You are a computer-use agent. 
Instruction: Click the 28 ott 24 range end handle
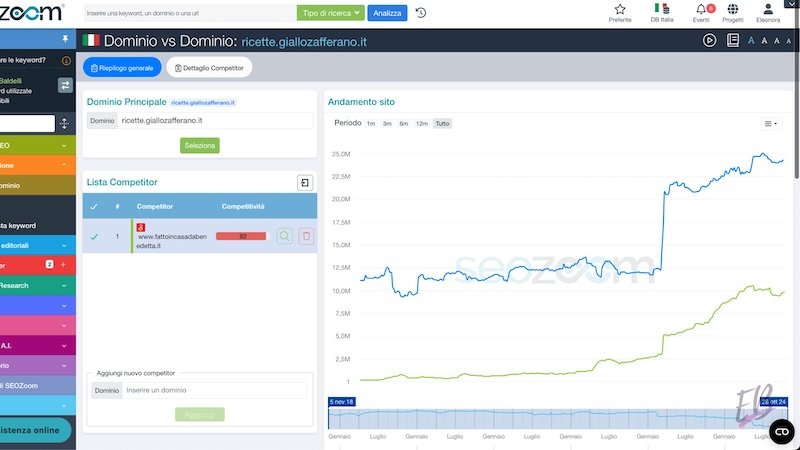773,402
